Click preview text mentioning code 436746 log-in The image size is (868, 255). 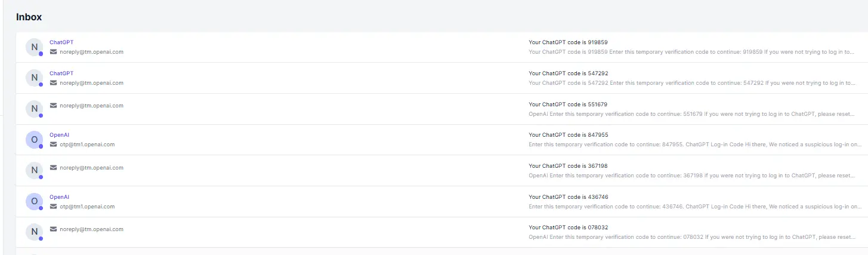pos(696,207)
